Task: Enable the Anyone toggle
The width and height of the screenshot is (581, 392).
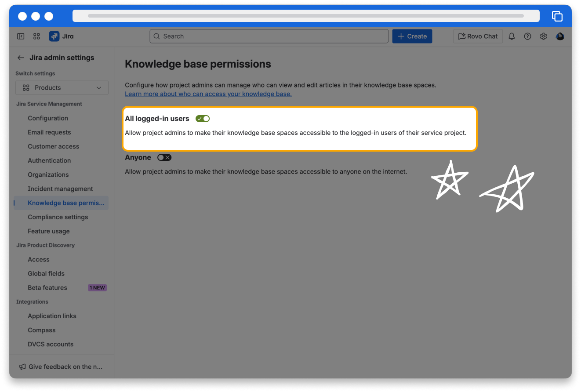Action: click(164, 158)
